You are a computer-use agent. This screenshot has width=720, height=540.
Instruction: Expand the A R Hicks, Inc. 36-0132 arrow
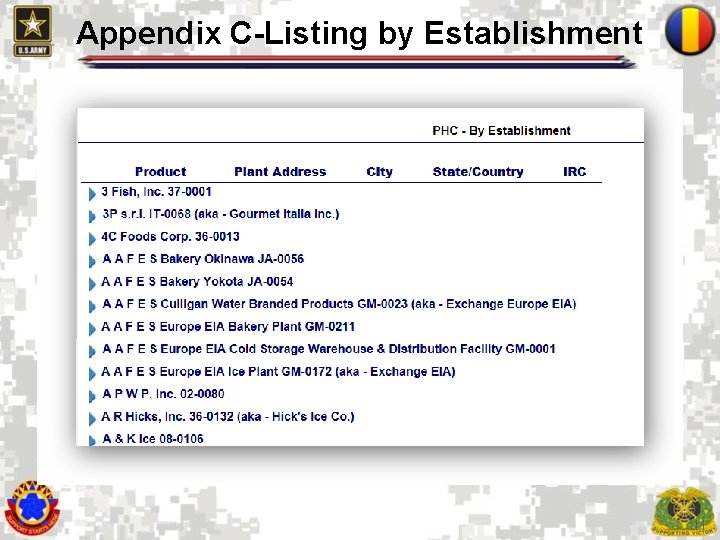click(x=92, y=419)
